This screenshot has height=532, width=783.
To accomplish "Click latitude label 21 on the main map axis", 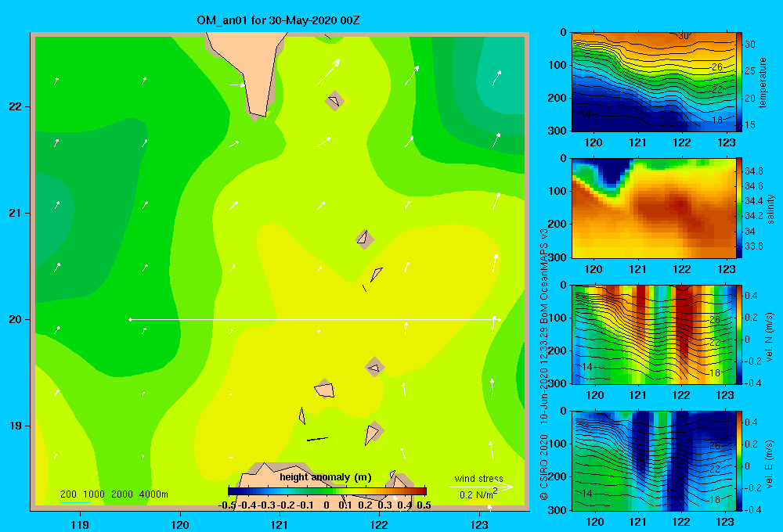I will pos(16,213).
